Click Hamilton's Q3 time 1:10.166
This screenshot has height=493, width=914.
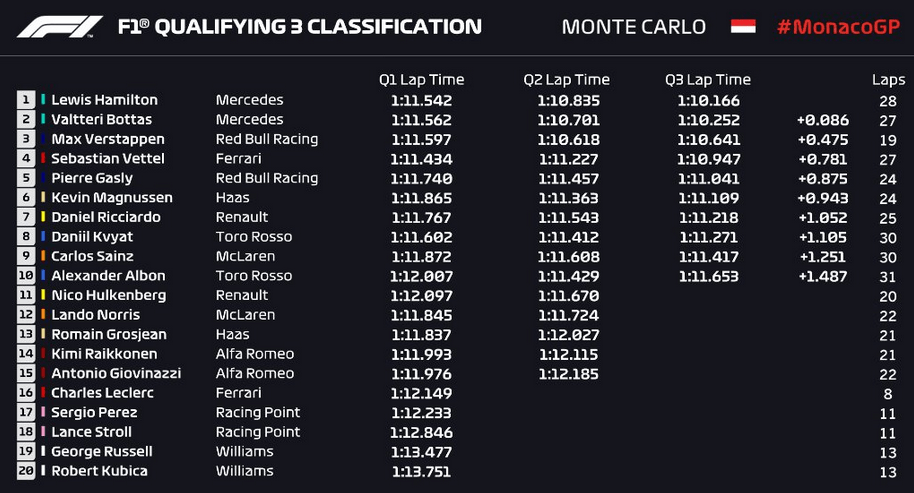click(708, 101)
